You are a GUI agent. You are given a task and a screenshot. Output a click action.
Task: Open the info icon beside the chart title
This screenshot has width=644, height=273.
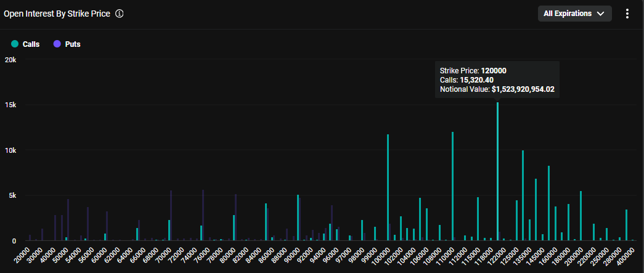click(x=120, y=14)
